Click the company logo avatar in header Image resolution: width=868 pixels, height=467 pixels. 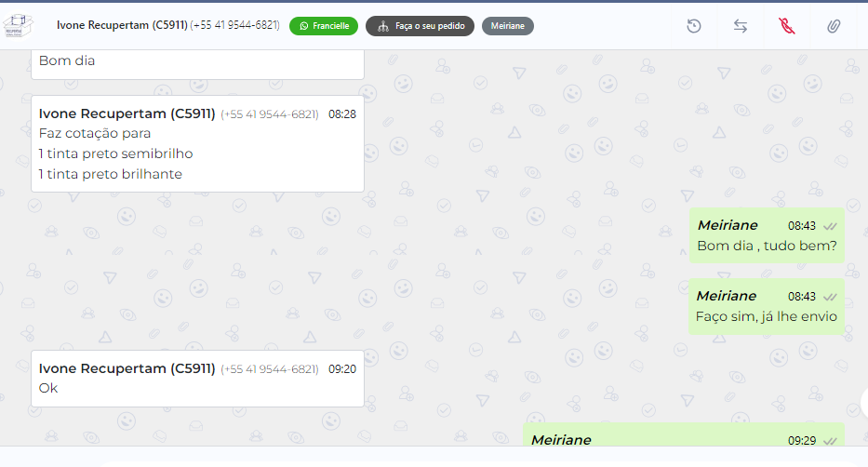click(x=18, y=25)
